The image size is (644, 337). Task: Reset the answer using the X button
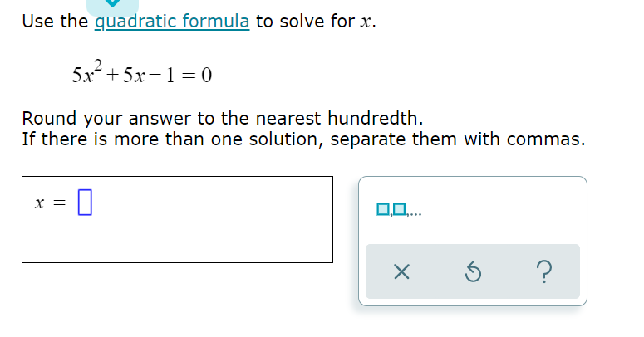click(x=401, y=271)
